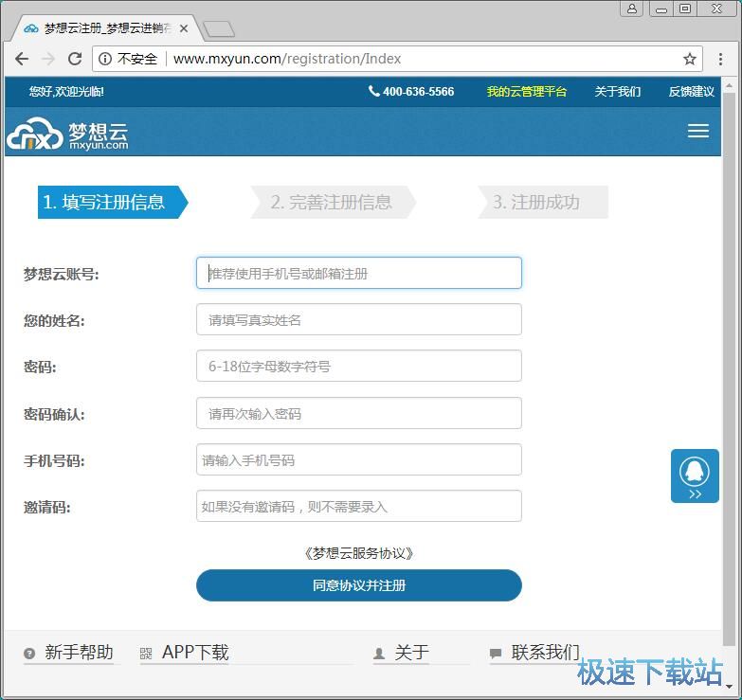Open the 《梦想云服务协议》 link
The image size is (742, 700).
click(358, 553)
